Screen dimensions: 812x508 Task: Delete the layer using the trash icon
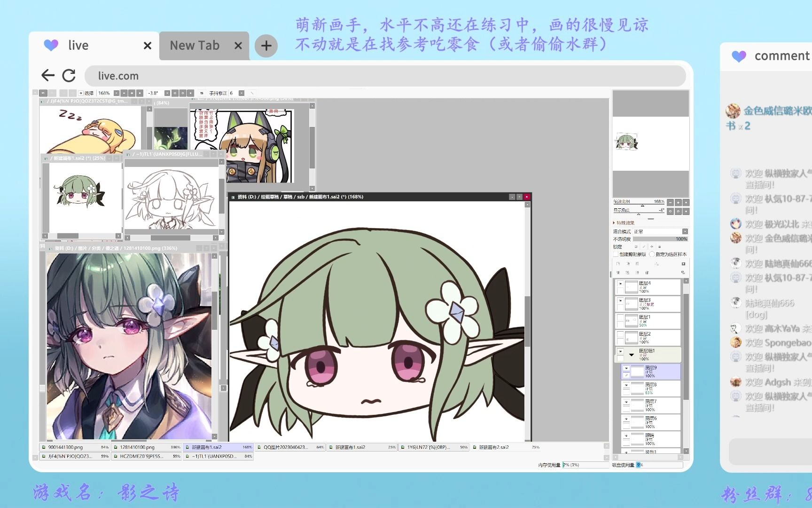click(647, 273)
